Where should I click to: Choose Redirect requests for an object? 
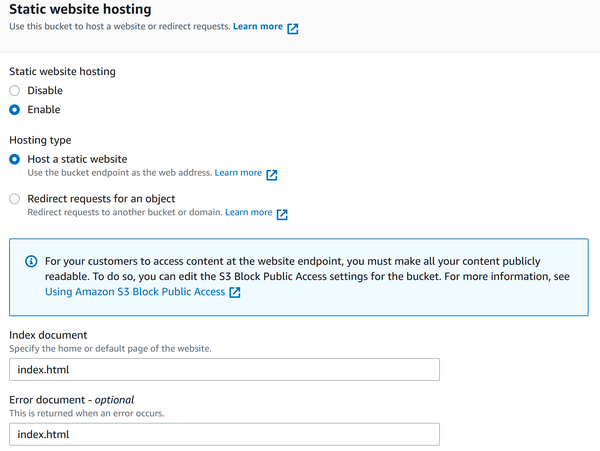tap(14, 199)
